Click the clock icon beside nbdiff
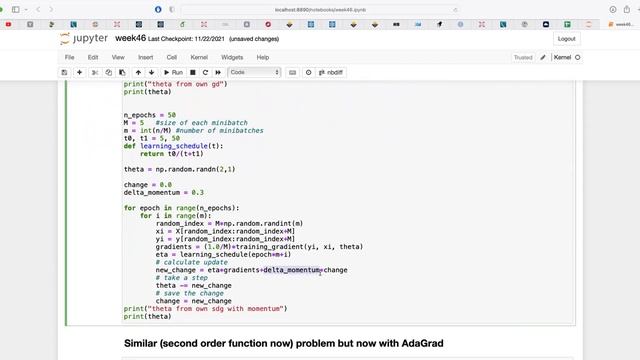Screen dimensions: 640x360 [x=309, y=72]
